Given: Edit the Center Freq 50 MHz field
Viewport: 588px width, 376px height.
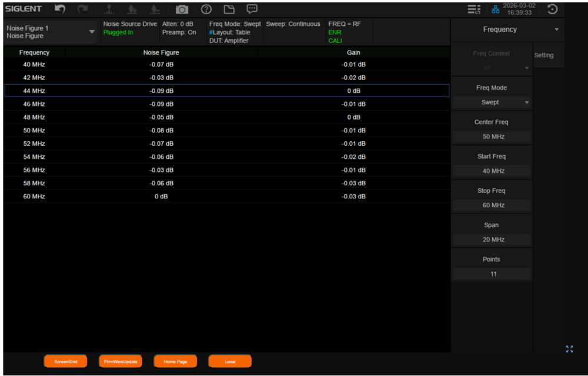Looking at the screenshot, I should point(491,137).
